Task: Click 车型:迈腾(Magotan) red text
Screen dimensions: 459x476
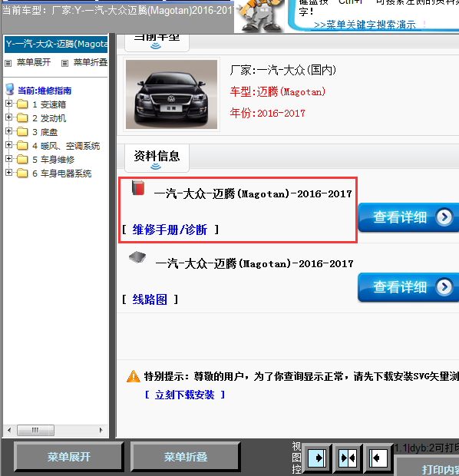Action: [x=277, y=91]
